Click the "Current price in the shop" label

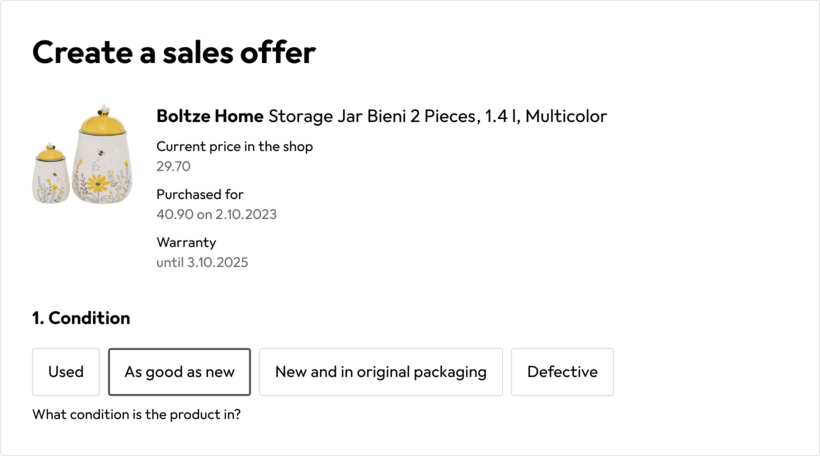pyautogui.click(x=234, y=147)
